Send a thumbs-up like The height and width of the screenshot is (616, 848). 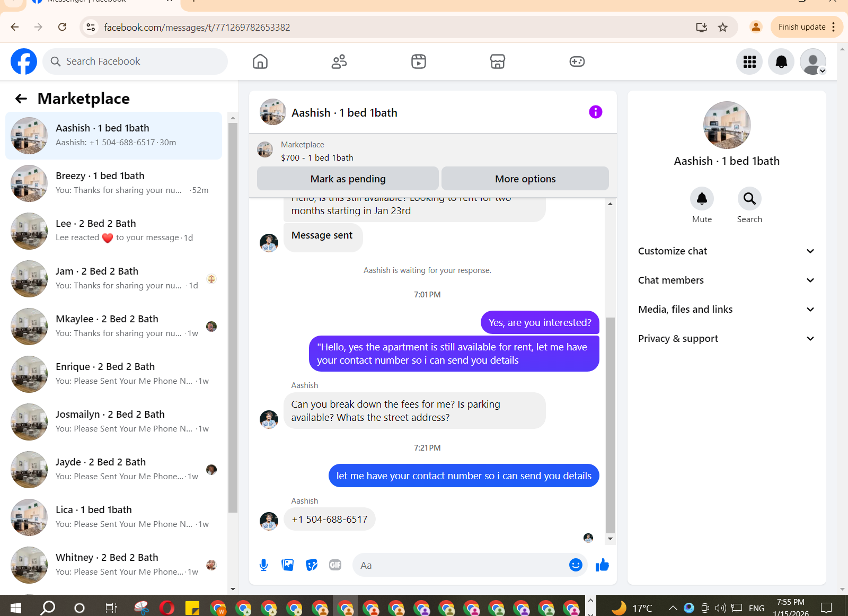[x=602, y=565]
